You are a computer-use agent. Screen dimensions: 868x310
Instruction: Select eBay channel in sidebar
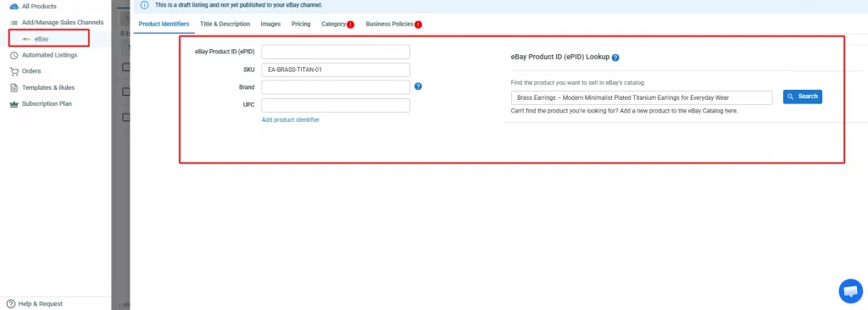[x=42, y=39]
